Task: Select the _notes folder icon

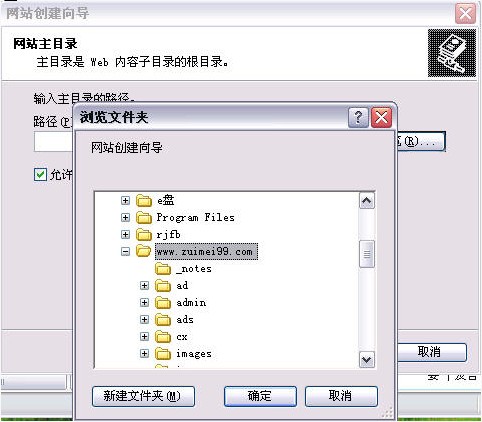Action: click(x=163, y=269)
